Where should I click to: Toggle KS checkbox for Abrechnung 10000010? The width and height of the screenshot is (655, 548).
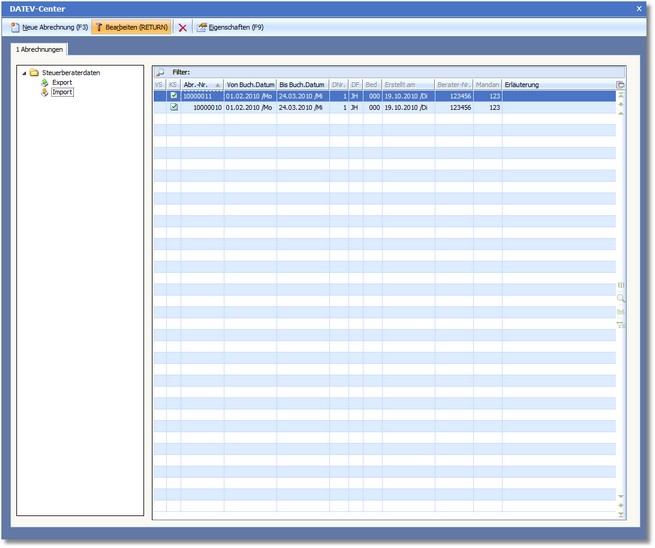point(174,107)
